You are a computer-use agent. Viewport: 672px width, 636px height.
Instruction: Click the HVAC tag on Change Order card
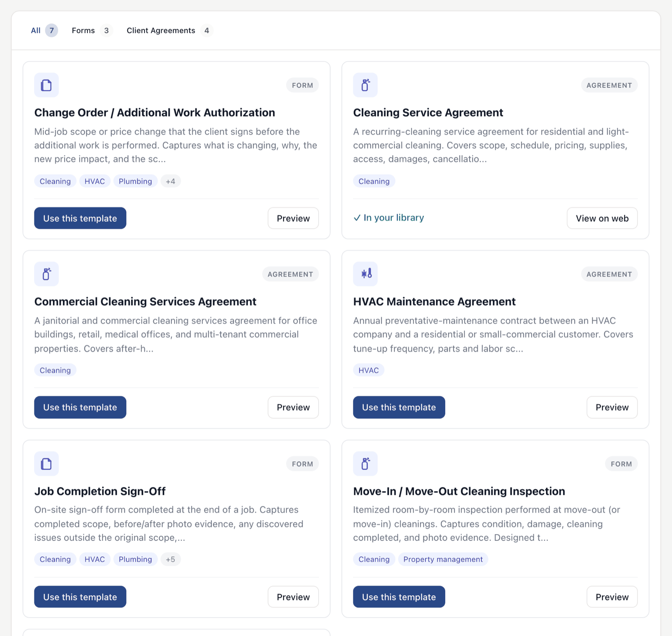94,181
